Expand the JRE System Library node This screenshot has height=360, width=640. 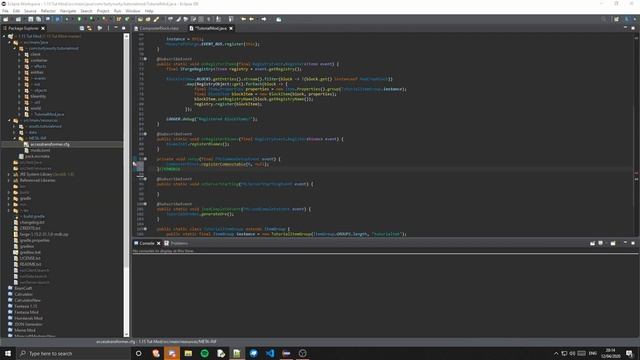point(9,174)
